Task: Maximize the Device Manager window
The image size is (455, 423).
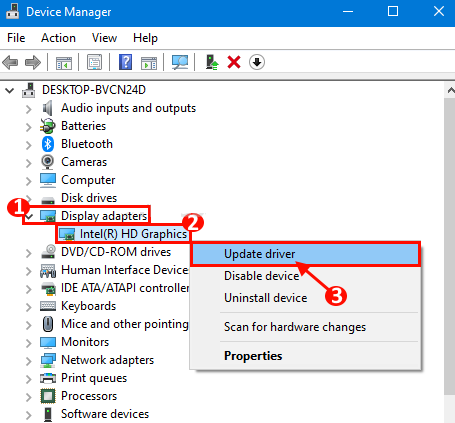Action: [x=393, y=12]
